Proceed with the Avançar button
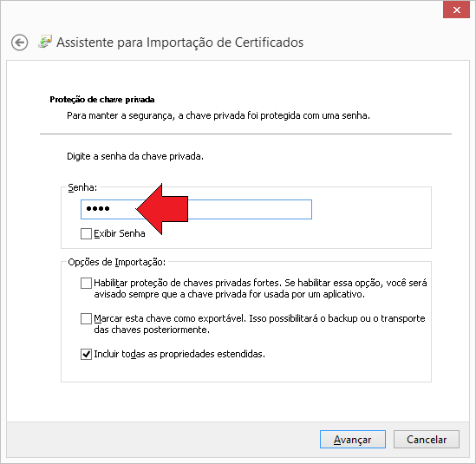Screen dimensions: 476x464 point(353,439)
